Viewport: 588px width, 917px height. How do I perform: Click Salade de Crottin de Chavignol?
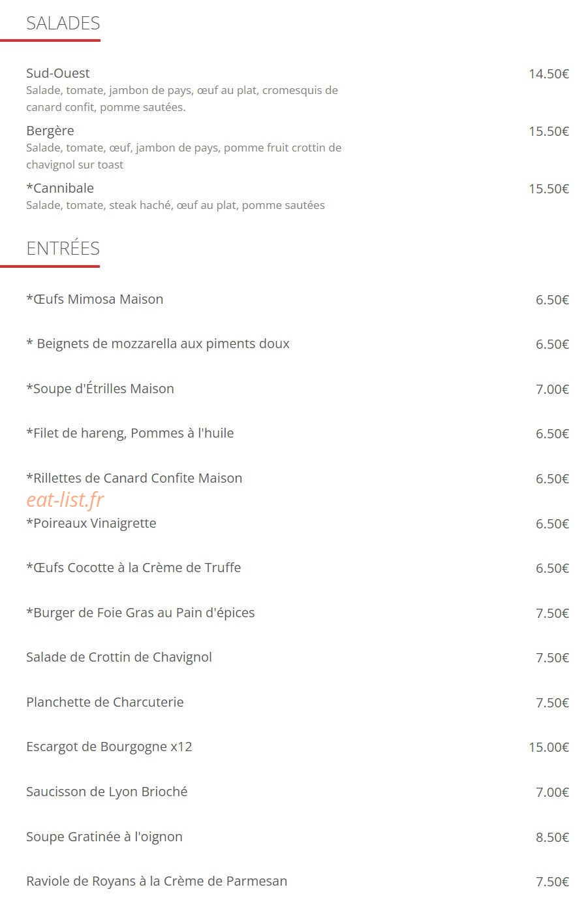tap(119, 657)
